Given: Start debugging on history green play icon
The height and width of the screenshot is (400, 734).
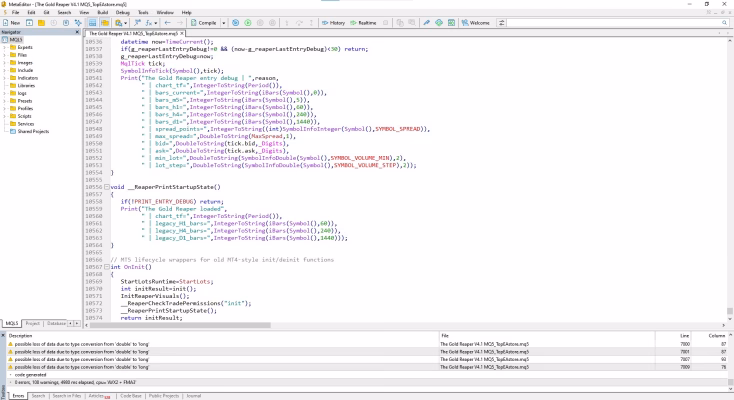Looking at the screenshot, I should (248, 22).
